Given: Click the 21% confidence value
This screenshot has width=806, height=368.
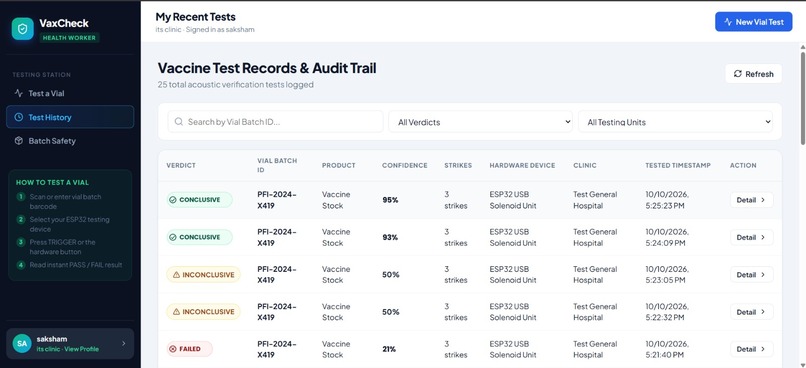Looking at the screenshot, I should 389,349.
